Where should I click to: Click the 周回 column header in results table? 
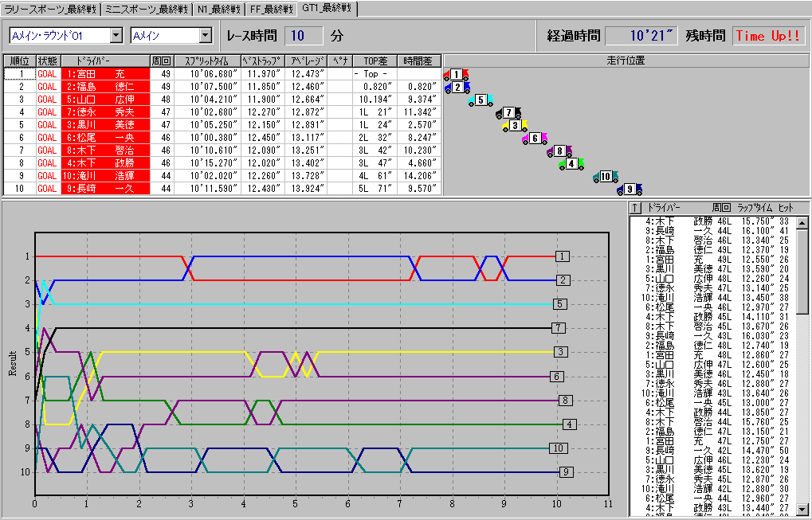(161, 61)
